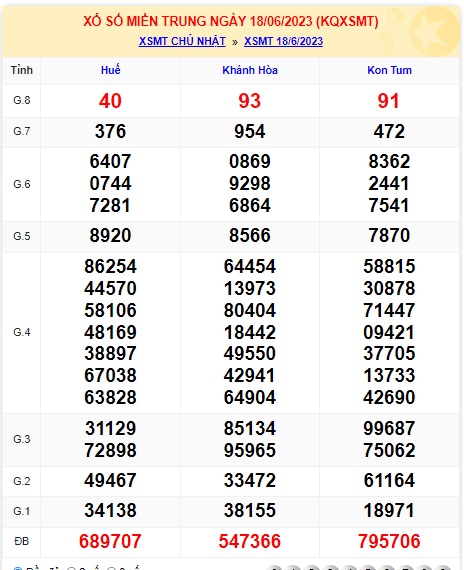The image size is (464, 570).
Task: Click the ĐB row label
Action: 21,541
